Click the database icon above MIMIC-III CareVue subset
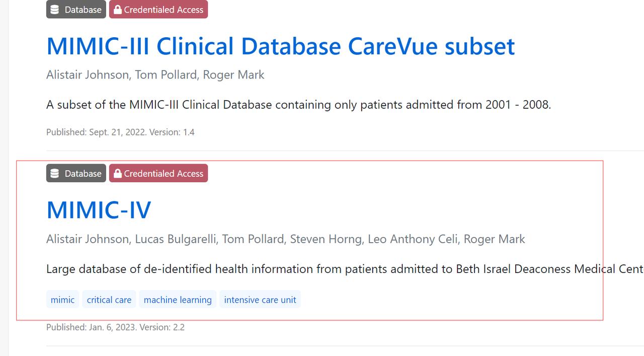Screen dimensions: 644x356 click(x=55, y=10)
